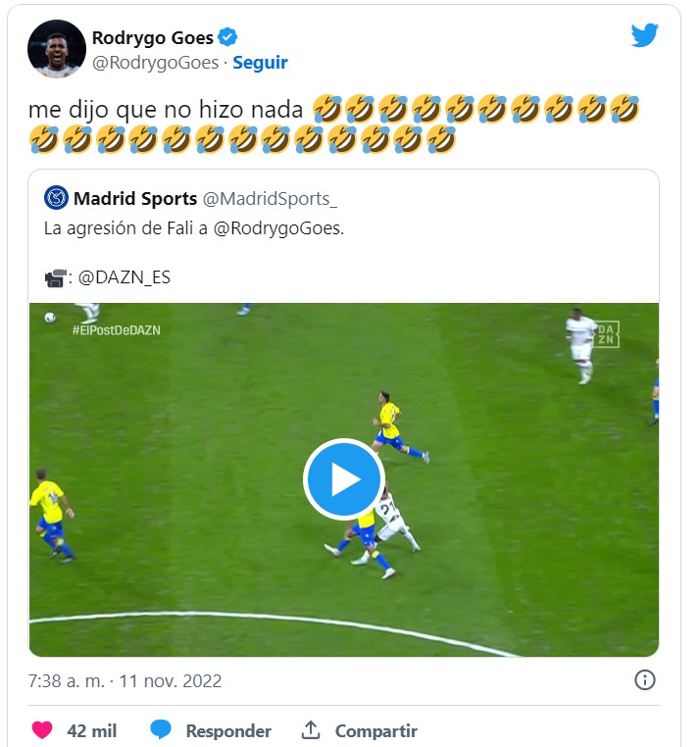This screenshot has width=700, height=747.
Task: Click the 42 mil likes count
Action: pyautogui.click(x=92, y=731)
